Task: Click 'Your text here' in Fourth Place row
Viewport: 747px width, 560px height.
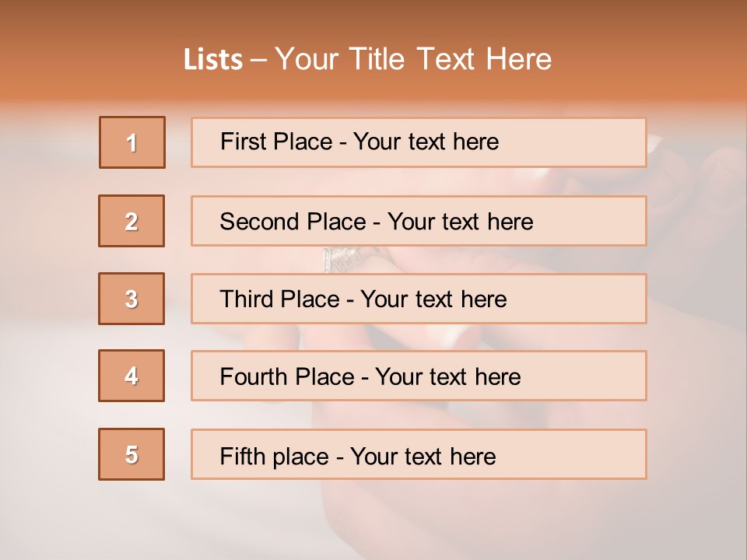Action: (447, 377)
